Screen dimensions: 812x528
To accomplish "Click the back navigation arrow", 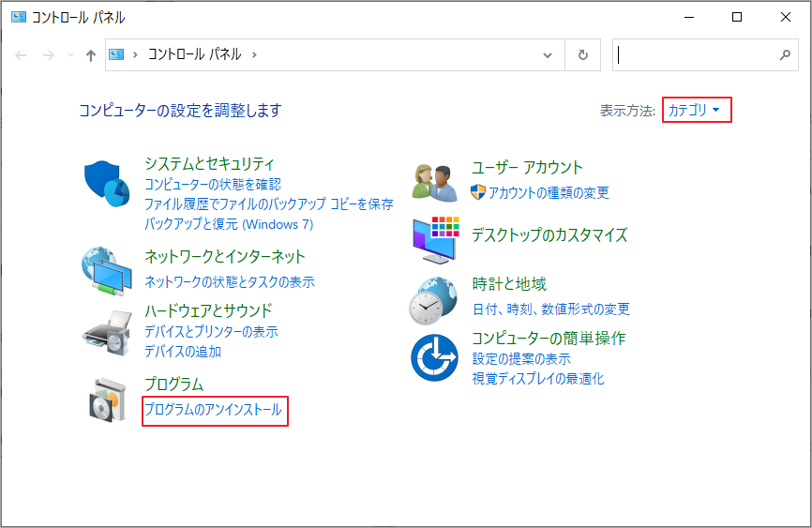I will (21, 55).
